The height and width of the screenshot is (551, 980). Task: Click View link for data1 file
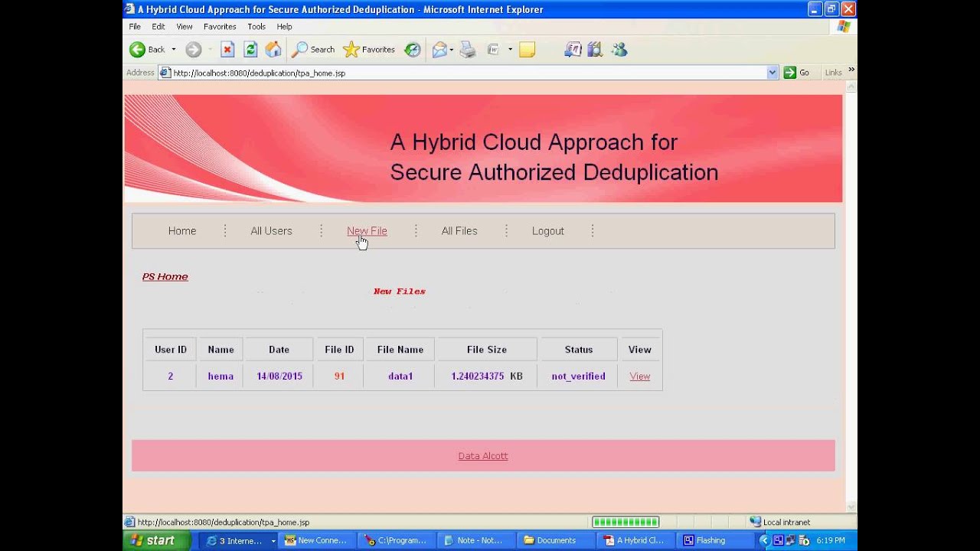640,377
